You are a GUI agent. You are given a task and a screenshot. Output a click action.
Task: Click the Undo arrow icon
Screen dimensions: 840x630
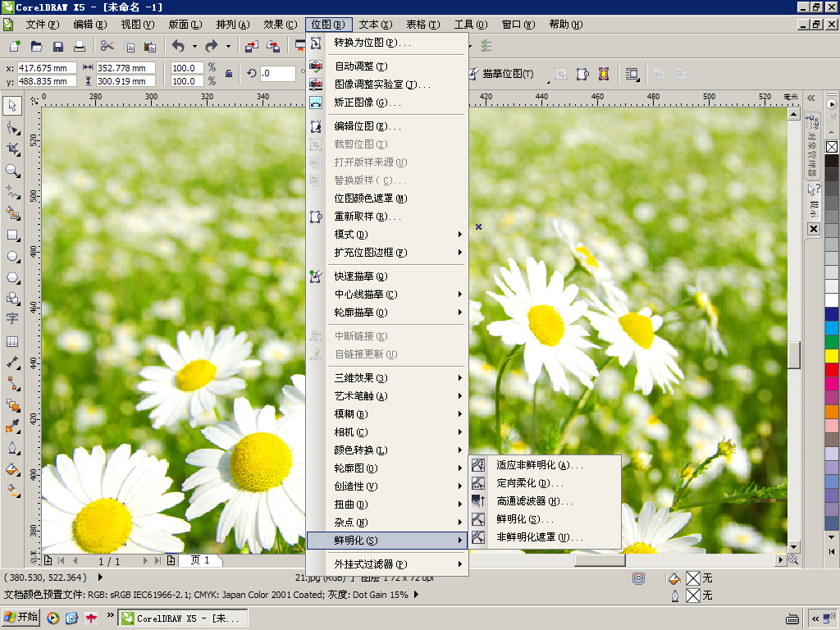tap(178, 47)
